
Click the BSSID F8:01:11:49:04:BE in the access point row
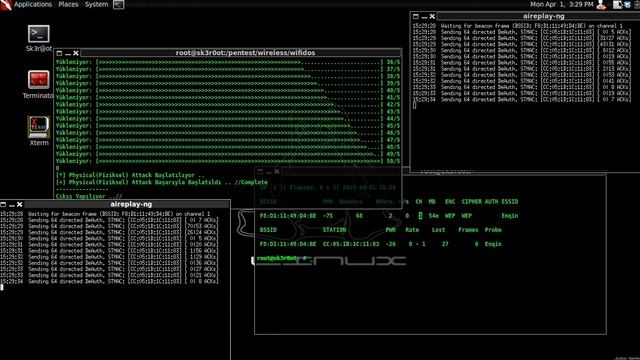pos(288,216)
